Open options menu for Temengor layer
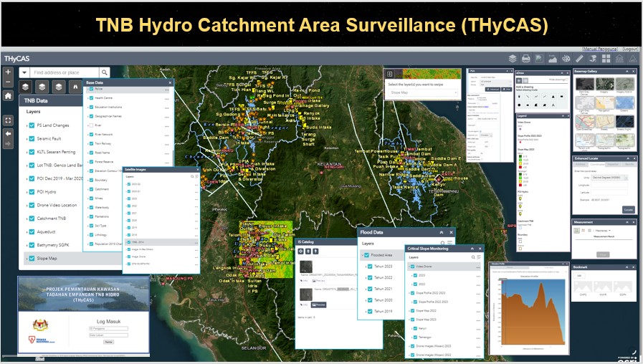This screenshot has width=643, height=364. (478, 337)
